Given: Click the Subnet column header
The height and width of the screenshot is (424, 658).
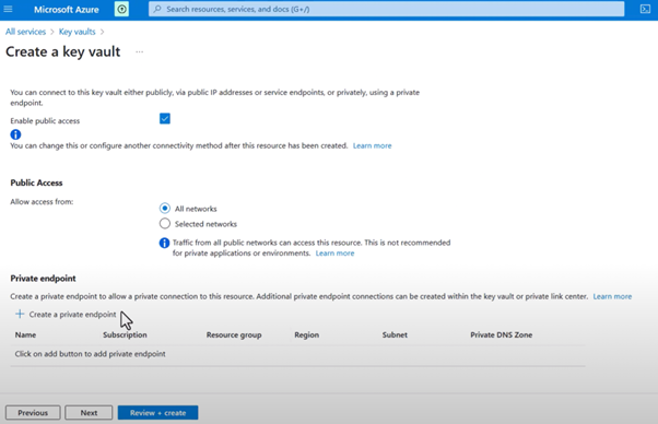Looking at the screenshot, I should pyautogui.click(x=395, y=335).
